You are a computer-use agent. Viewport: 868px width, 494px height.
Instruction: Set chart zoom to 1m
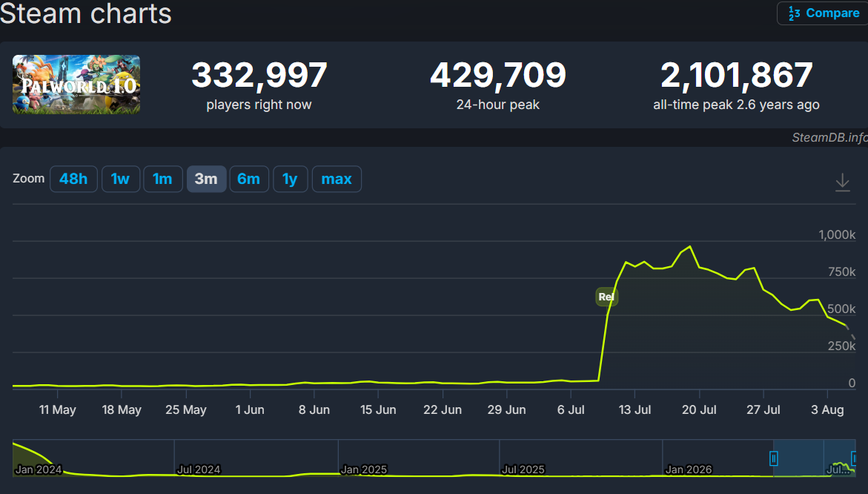(x=163, y=179)
